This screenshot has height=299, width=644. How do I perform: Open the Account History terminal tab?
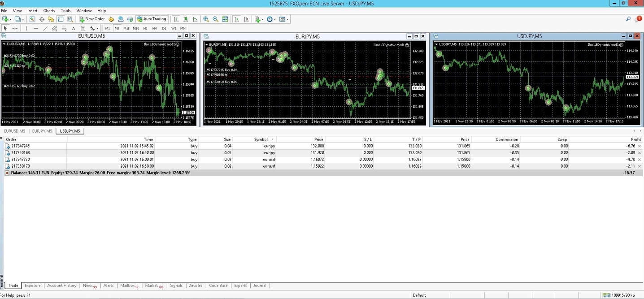(62, 286)
